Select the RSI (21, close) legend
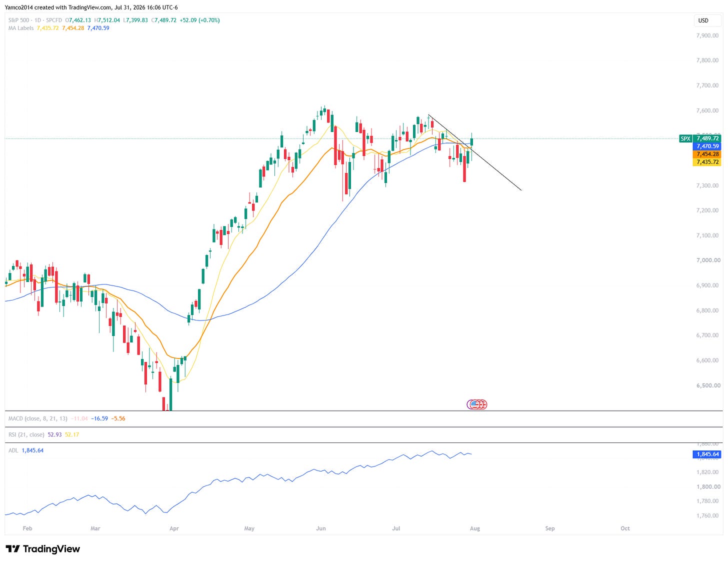Screen dimensions: 728x563 (26, 434)
